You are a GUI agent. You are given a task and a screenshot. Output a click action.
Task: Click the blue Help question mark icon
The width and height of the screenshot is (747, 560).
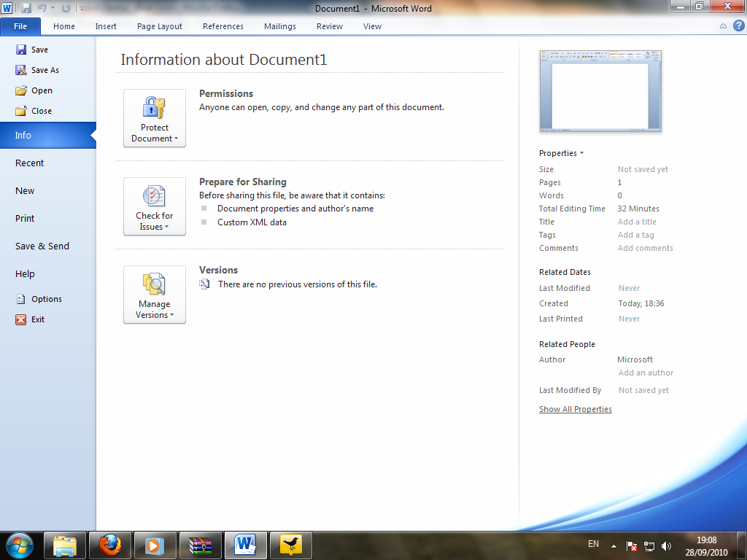coord(738,26)
